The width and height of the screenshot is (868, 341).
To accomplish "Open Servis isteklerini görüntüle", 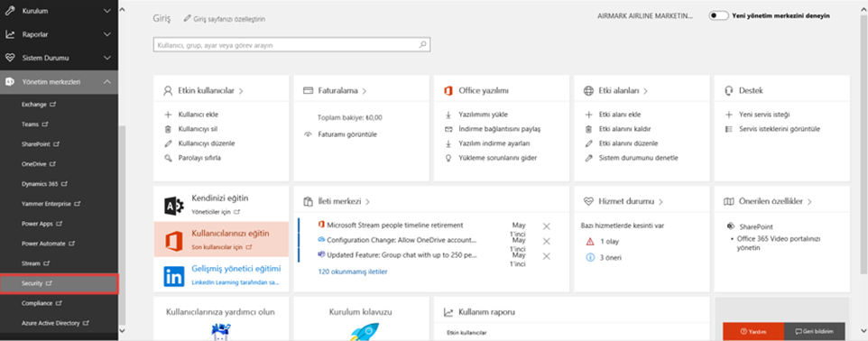I will [x=780, y=129].
